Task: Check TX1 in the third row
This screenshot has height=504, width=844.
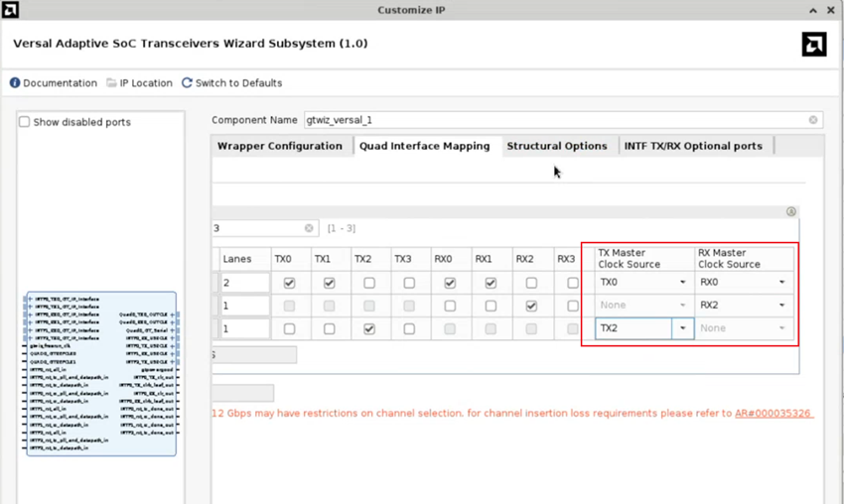Action: pyautogui.click(x=329, y=328)
